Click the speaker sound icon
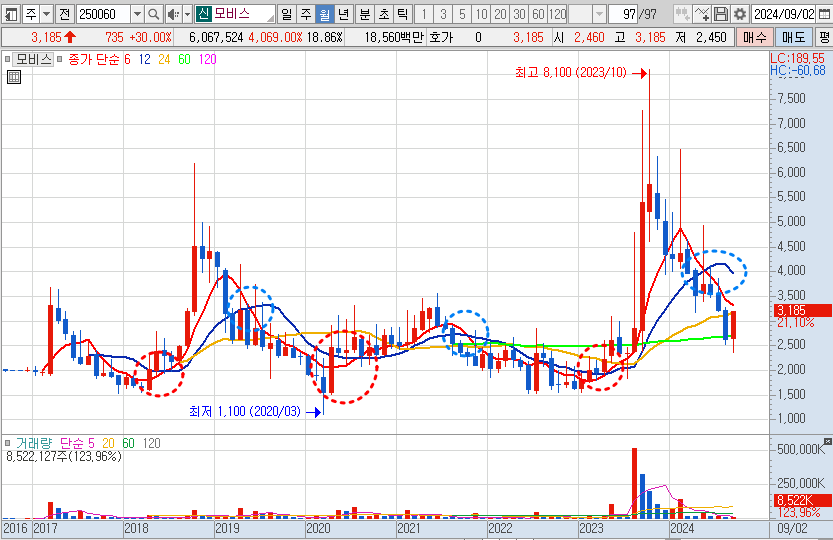 173,14
